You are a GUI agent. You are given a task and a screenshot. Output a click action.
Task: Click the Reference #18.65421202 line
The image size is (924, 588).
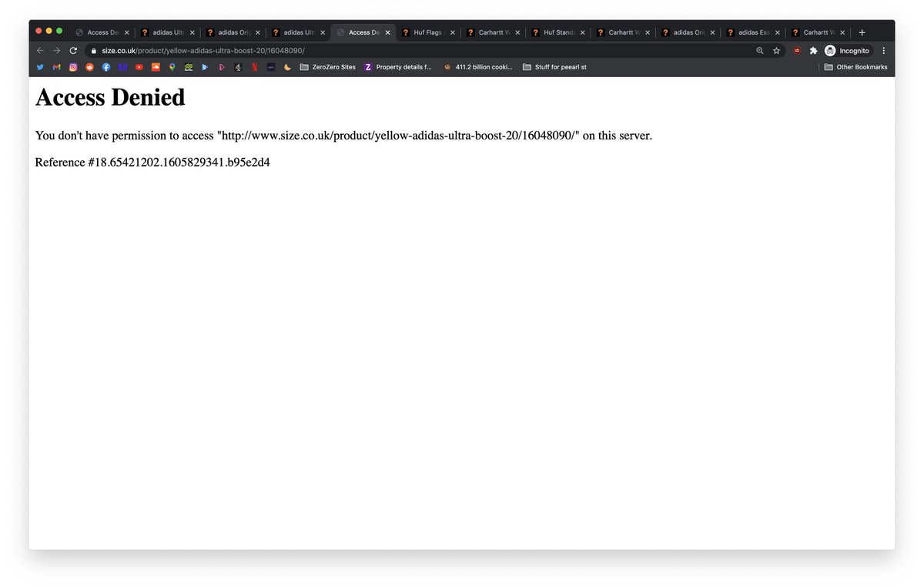pos(152,163)
